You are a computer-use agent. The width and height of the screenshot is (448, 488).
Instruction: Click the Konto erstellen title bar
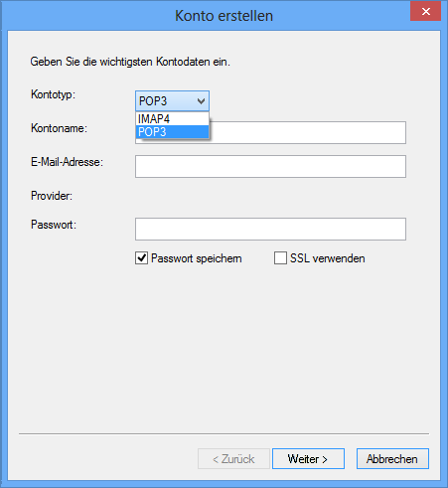206,16
